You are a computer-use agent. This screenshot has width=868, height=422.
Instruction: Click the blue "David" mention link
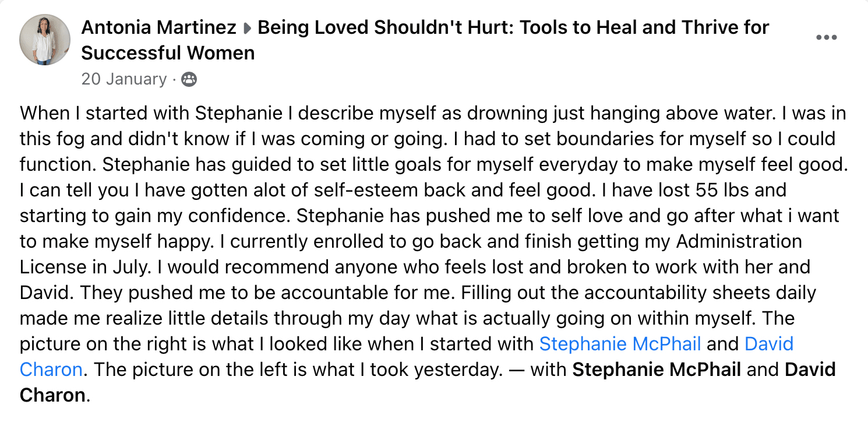pyautogui.click(x=769, y=344)
